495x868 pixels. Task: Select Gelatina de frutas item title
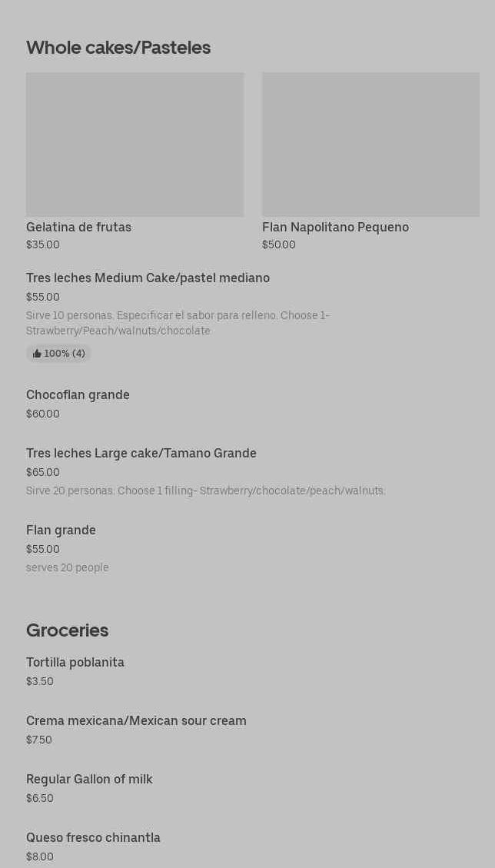pyautogui.click(x=78, y=227)
